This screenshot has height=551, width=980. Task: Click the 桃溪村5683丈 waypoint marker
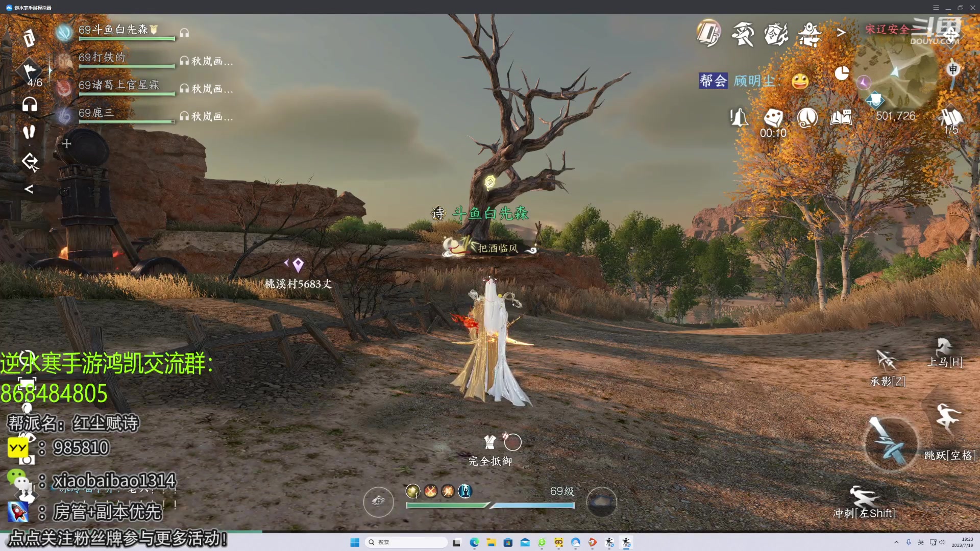298,274
